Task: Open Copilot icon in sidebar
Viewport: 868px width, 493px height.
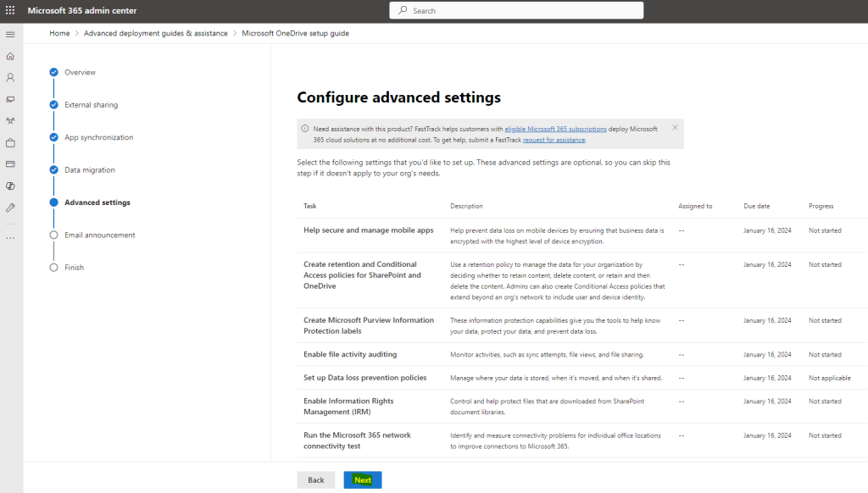Action: [10, 186]
